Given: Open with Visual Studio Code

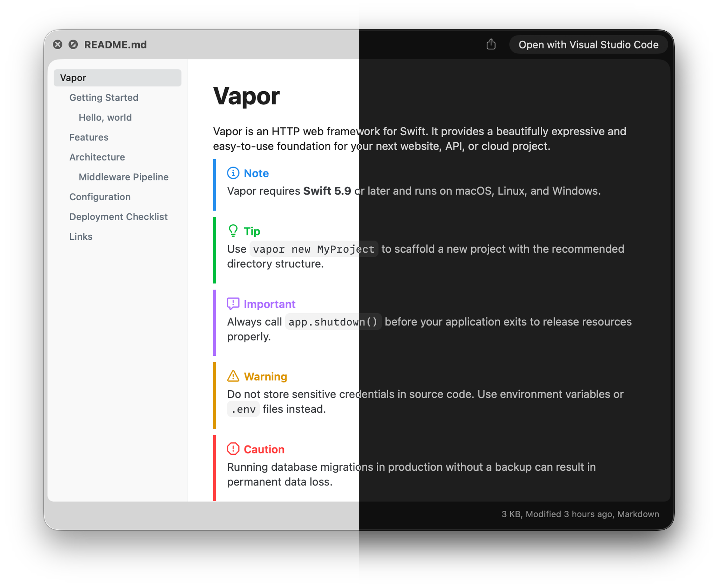Looking at the screenshot, I should coord(588,44).
